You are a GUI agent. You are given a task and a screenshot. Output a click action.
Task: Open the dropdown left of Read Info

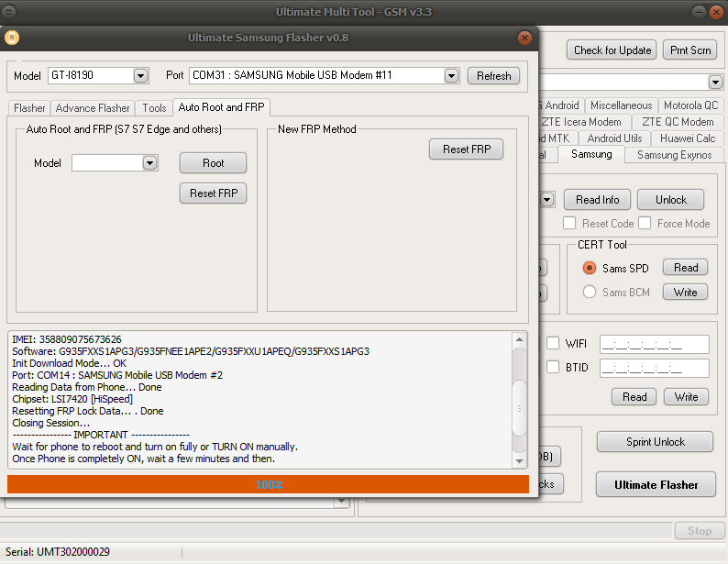(x=547, y=200)
